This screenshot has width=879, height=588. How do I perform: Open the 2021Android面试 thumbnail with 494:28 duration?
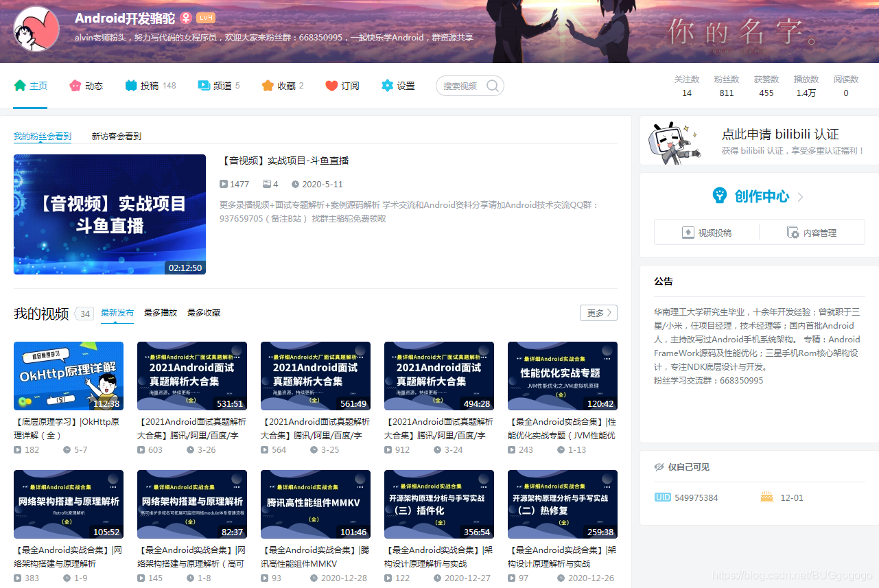(x=439, y=376)
